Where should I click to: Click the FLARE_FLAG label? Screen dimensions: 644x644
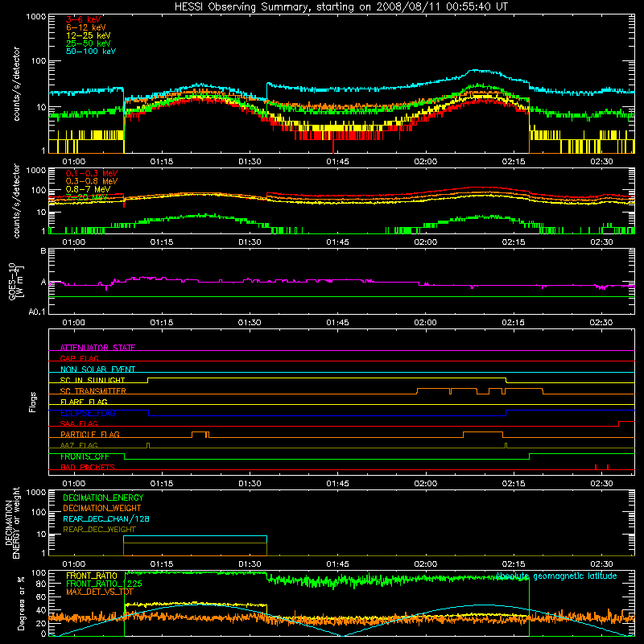[x=84, y=402]
